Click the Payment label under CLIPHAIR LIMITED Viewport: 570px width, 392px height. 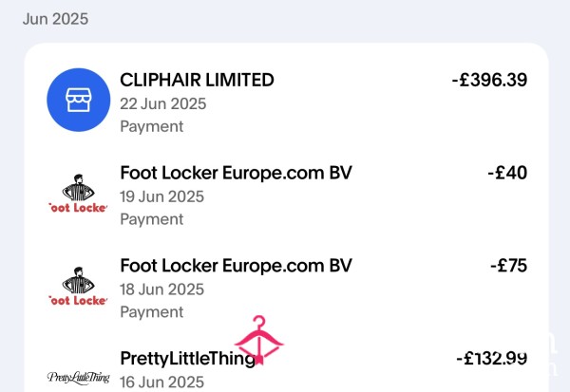point(152,127)
